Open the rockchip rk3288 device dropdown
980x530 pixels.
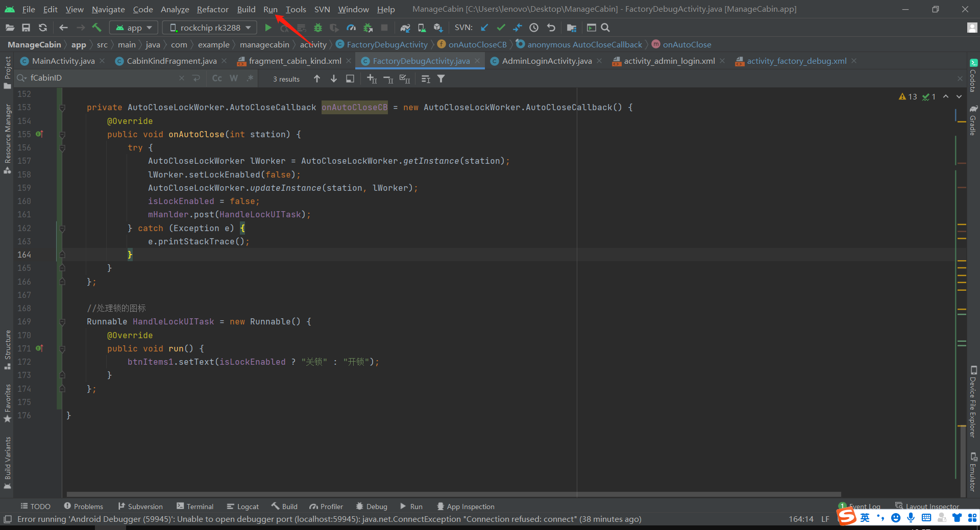tap(210, 28)
